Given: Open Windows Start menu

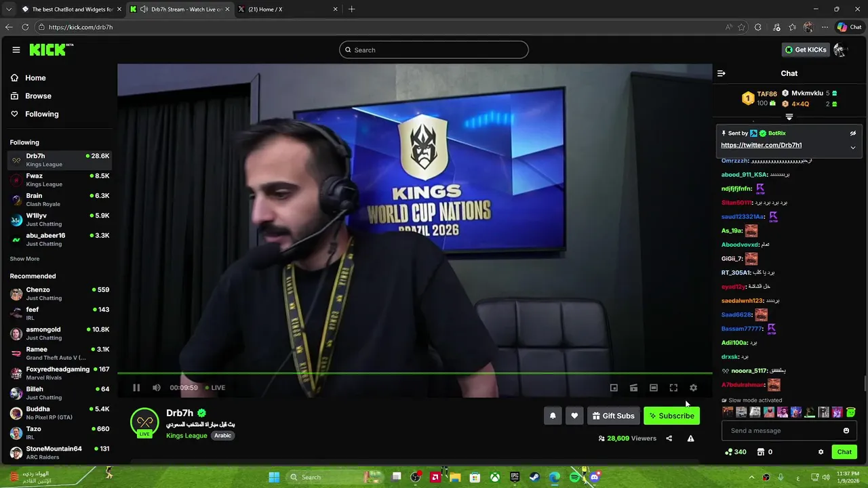Looking at the screenshot, I should (x=274, y=477).
